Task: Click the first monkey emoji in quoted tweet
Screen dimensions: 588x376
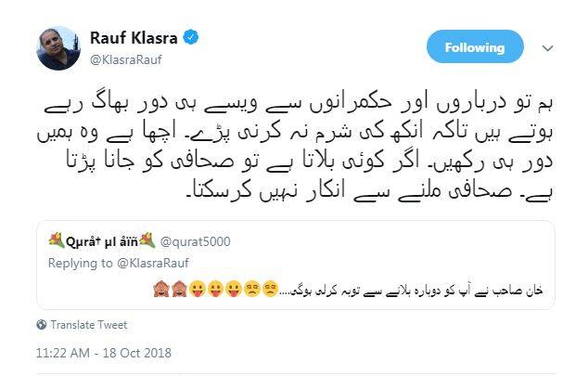Action: click(161, 290)
